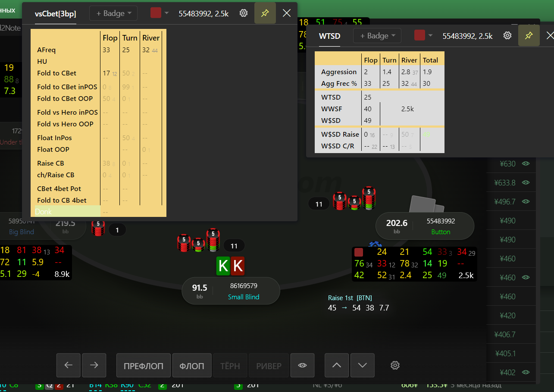Click Small Blind player 86169579 nameplate

tap(231, 291)
